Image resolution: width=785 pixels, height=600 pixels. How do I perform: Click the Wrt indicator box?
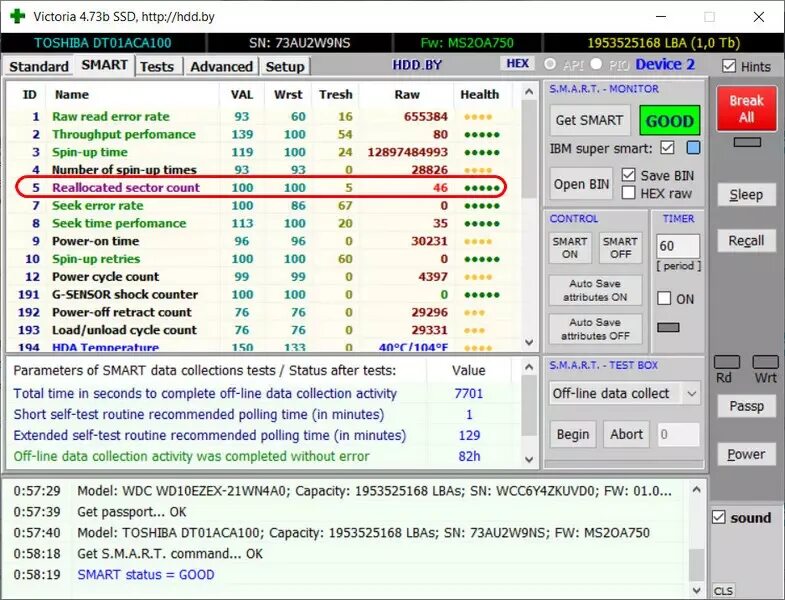765,362
